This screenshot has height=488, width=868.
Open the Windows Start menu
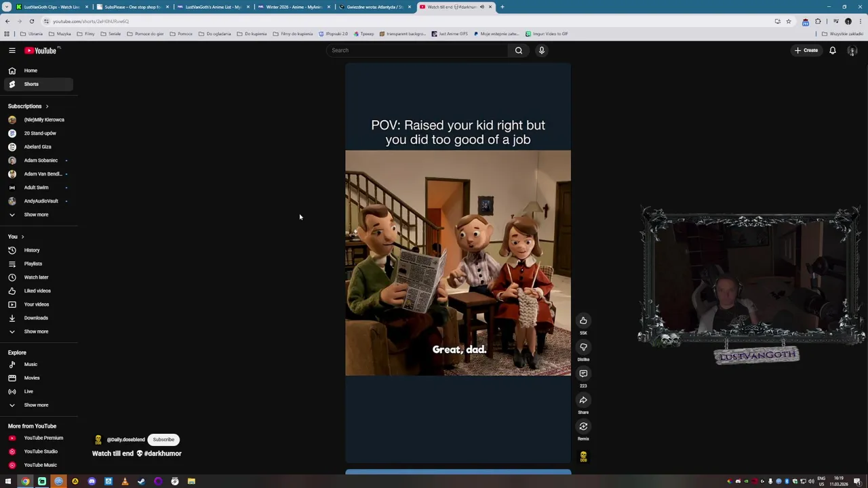click(x=8, y=481)
